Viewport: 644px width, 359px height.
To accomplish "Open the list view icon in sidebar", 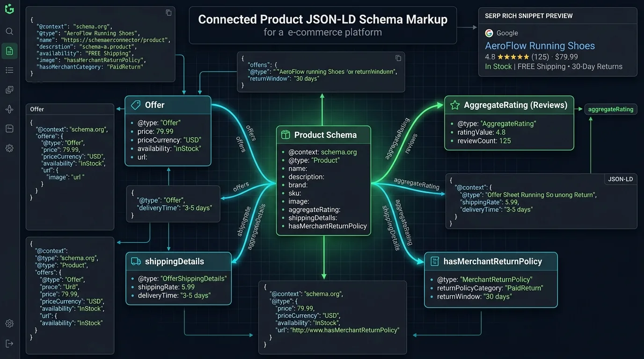I will click(9, 70).
